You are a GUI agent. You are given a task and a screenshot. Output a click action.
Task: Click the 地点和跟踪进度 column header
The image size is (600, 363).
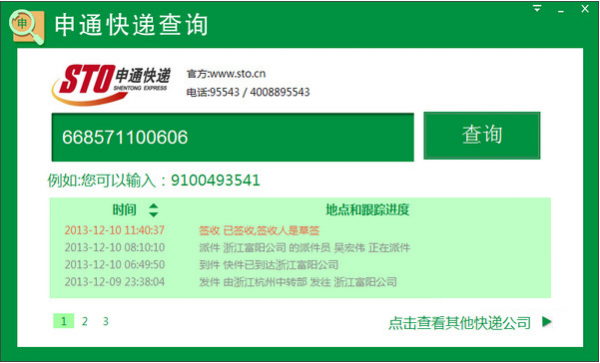tap(367, 210)
